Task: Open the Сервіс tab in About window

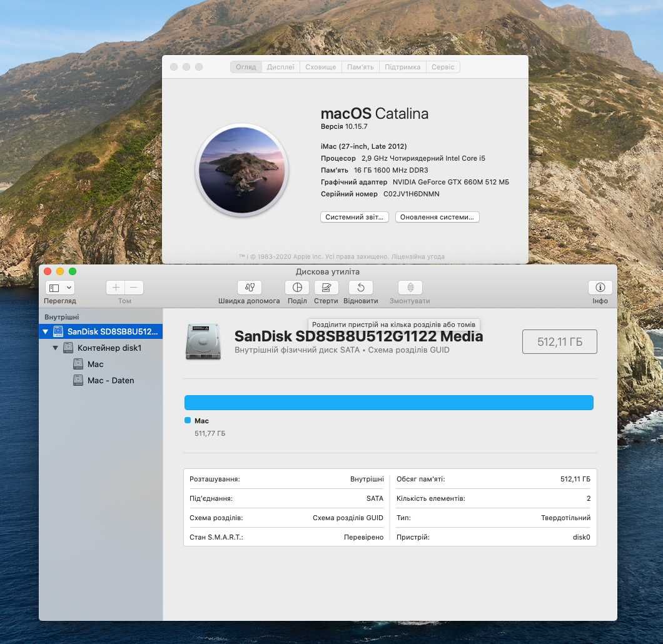Action: pos(443,67)
